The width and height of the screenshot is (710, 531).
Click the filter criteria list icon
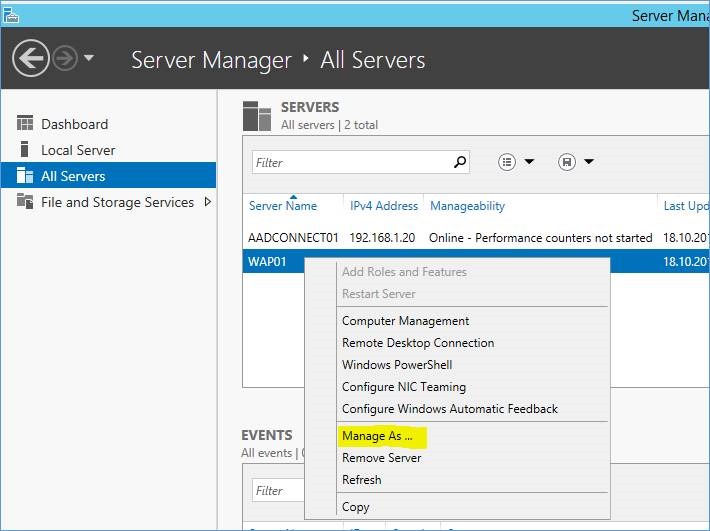tap(507, 162)
